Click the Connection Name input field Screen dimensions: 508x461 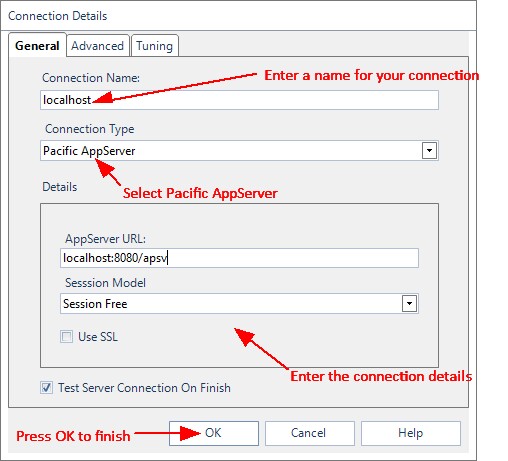tap(239, 100)
